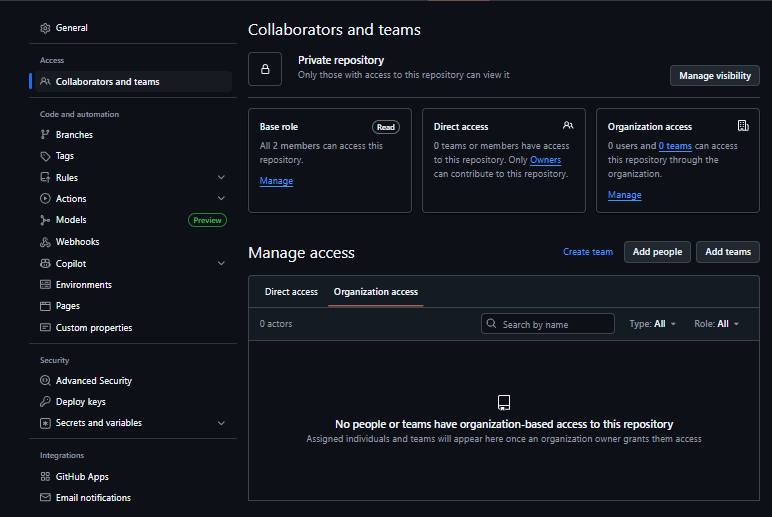772x517 pixels.
Task: Click the Branches git-branch icon
Action: pyautogui.click(x=45, y=134)
